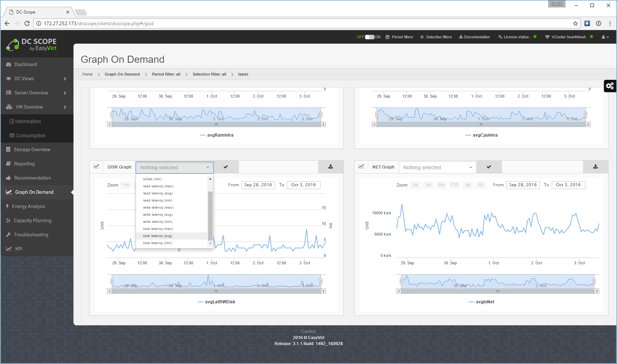The image size is (617, 364).
Task: Choose 'read latency (max)' option
Action: tap(158, 186)
